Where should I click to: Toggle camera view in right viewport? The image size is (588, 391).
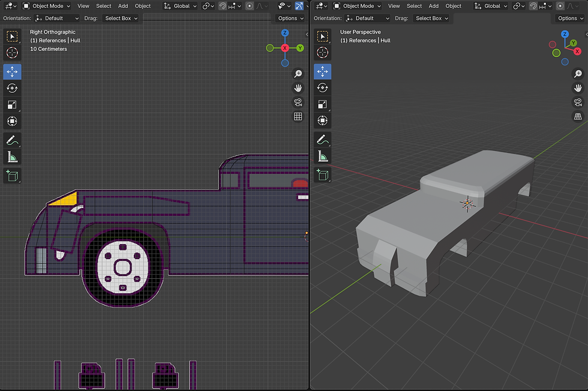pyautogui.click(x=578, y=102)
